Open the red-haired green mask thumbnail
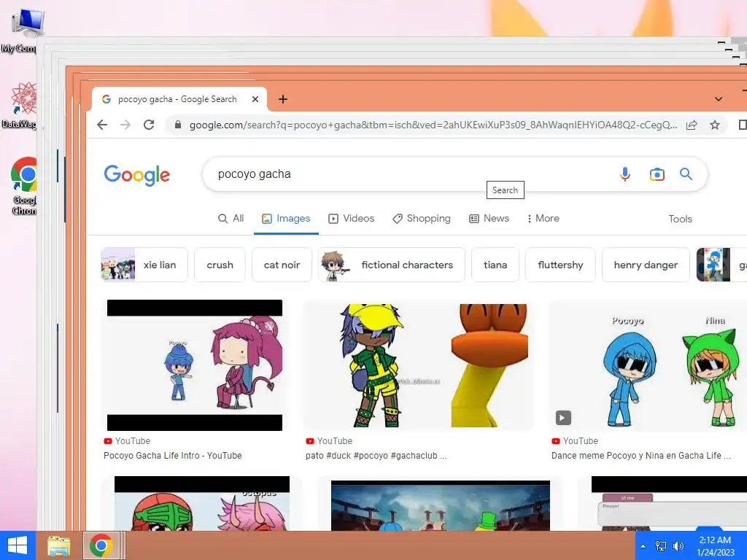The width and height of the screenshot is (747, 560). click(x=202, y=503)
